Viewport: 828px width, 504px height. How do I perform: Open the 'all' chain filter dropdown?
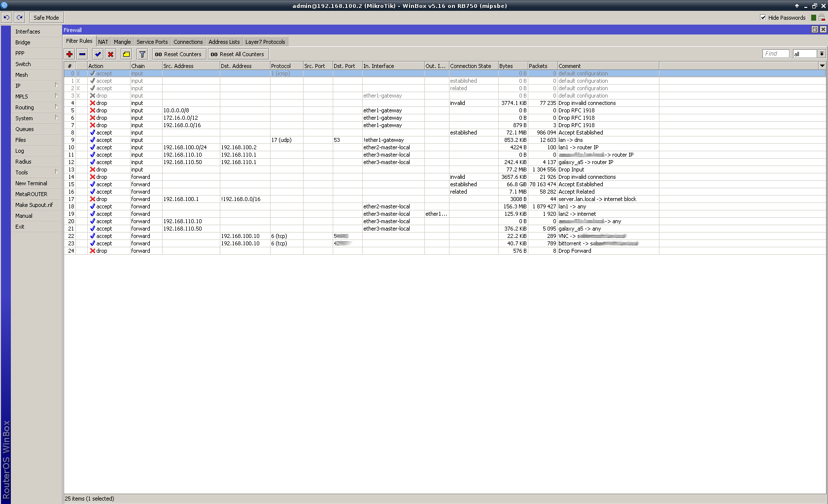(822, 54)
